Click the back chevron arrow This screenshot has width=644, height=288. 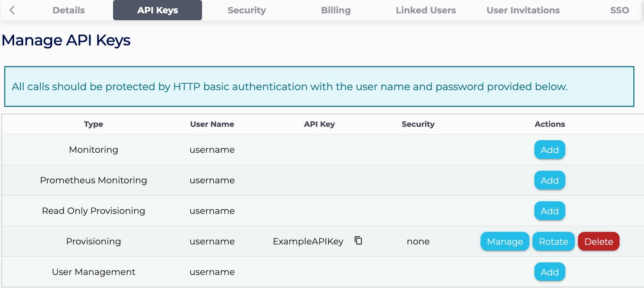pos(12,10)
